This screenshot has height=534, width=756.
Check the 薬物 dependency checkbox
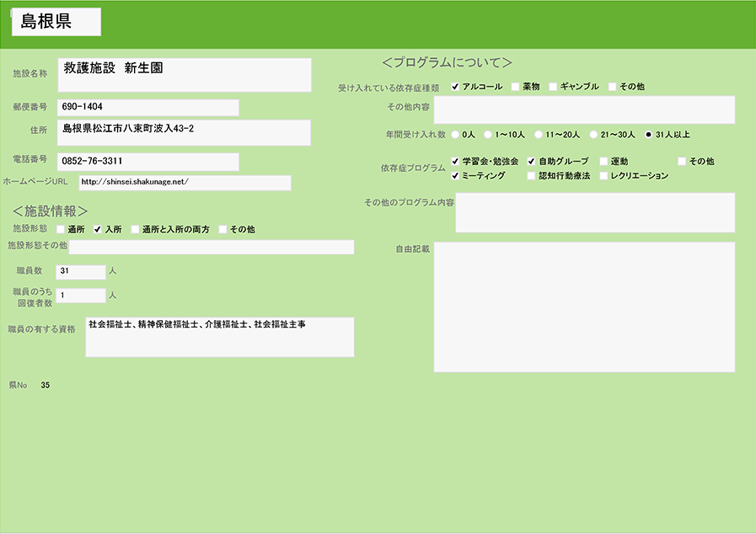(515, 87)
